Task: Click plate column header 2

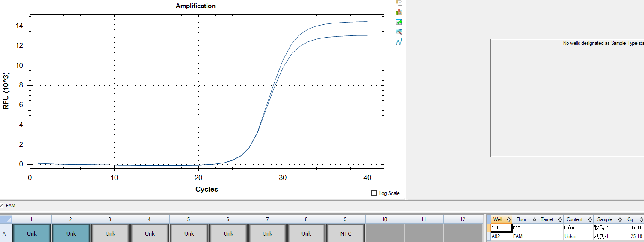Action: [71, 219]
